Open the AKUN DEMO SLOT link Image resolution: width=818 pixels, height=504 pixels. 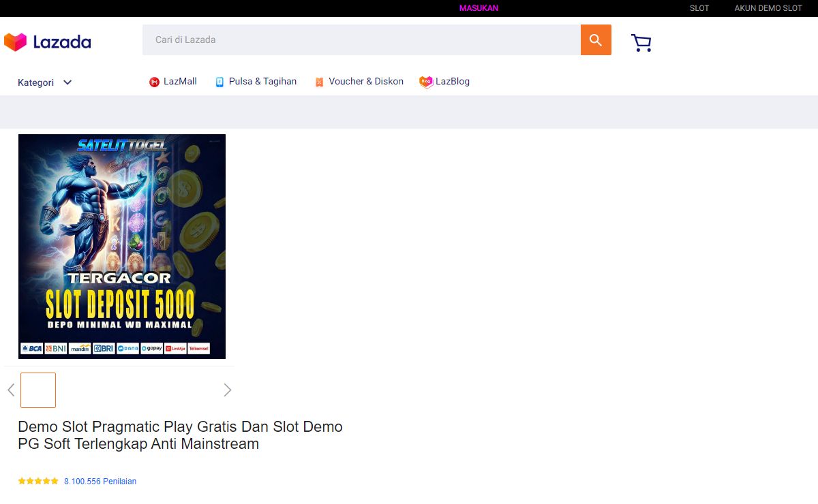point(768,8)
